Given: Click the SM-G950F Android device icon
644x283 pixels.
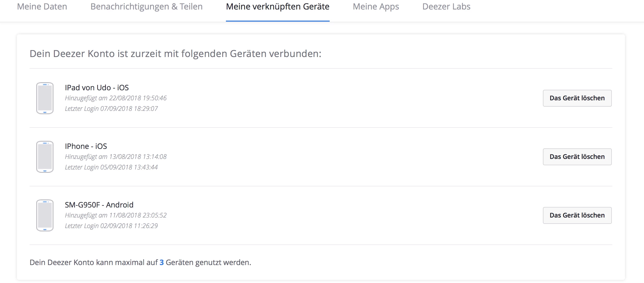Looking at the screenshot, I should click(45, 215).
